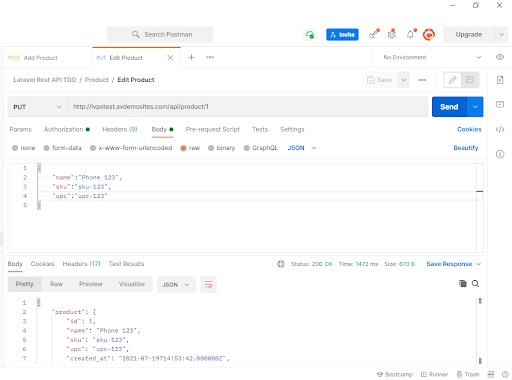The width and height of the screenshot is (512, 380).
Task: Open the Test Results tab
Action: [x=126, y=264]
